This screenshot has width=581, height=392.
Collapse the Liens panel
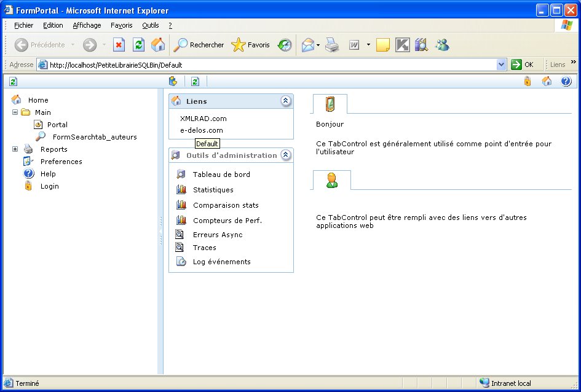point(285,101)
